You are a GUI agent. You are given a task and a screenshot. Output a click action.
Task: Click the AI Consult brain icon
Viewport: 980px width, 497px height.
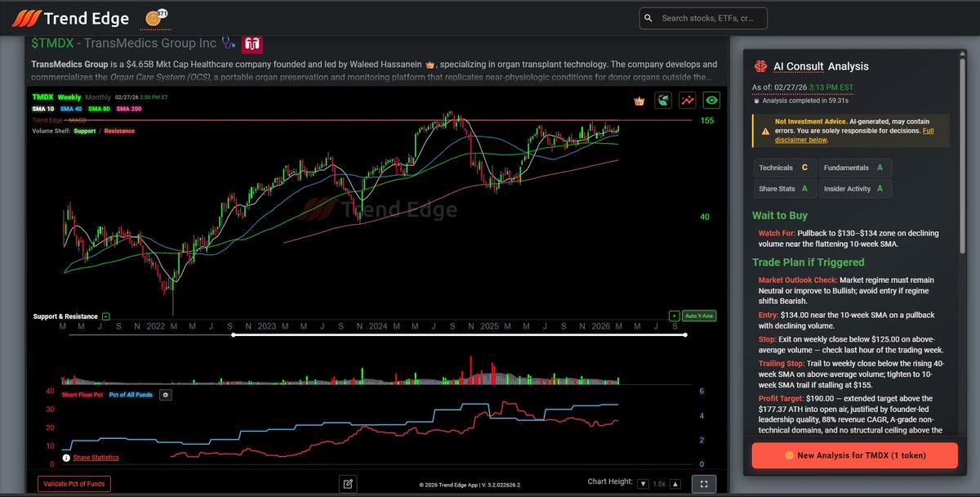(x=760, y=66)
